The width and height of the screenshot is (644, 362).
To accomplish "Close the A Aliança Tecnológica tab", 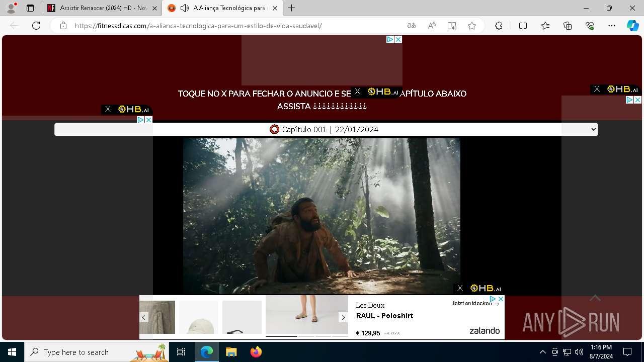I will coord(276,8).
